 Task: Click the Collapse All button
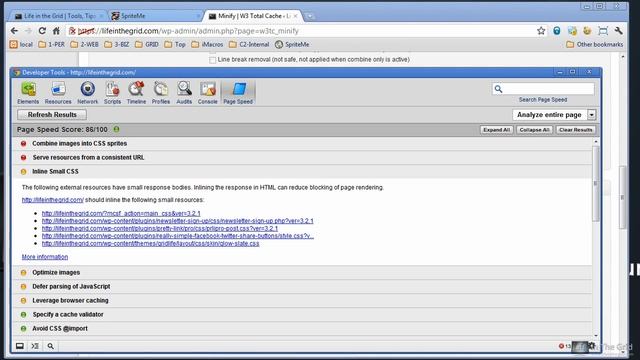point(534,130)
